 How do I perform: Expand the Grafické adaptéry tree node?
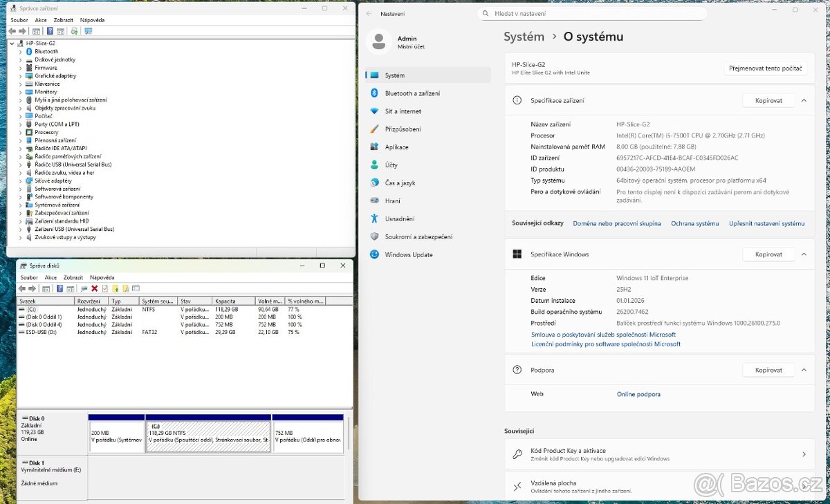point(20,76)
